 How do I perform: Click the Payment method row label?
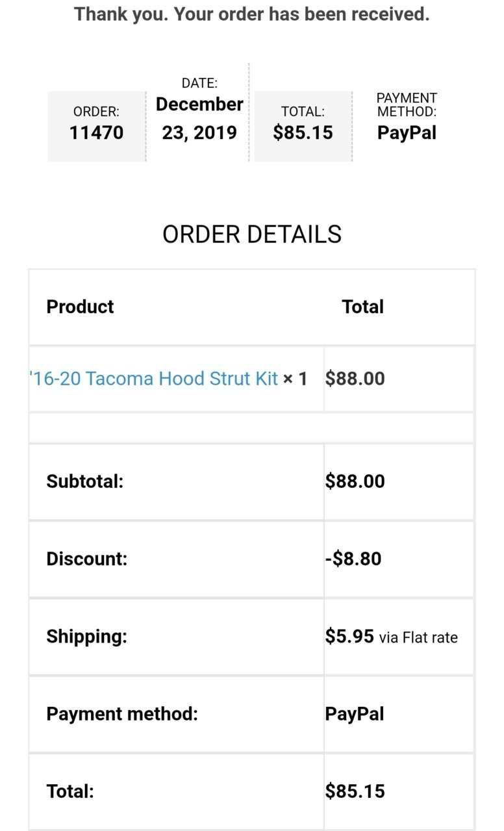coord(122,714)
